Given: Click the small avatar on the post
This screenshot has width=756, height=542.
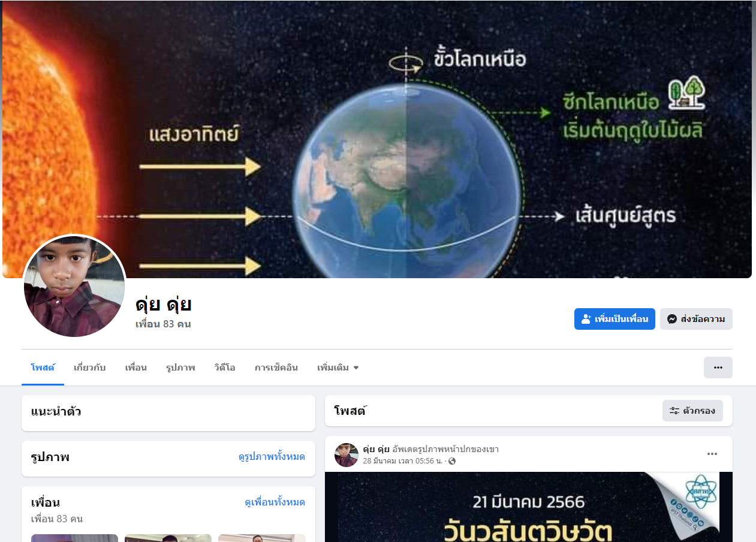Looking at the screenshot, I should click(347, 455).
